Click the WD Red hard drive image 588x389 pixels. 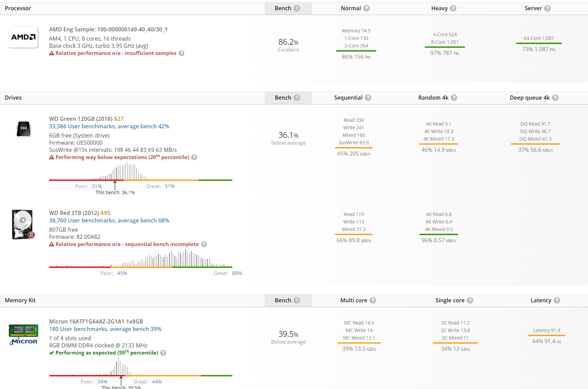23,225
